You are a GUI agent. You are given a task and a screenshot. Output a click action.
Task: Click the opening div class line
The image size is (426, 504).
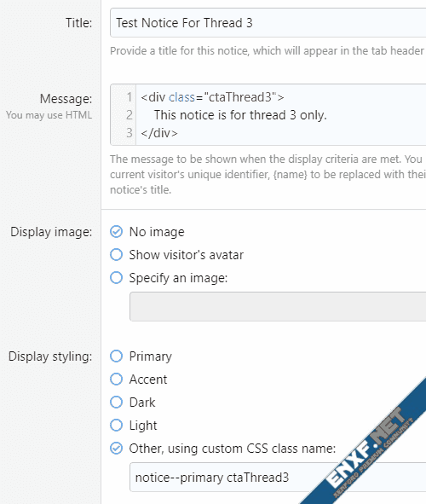click(212, 97)
